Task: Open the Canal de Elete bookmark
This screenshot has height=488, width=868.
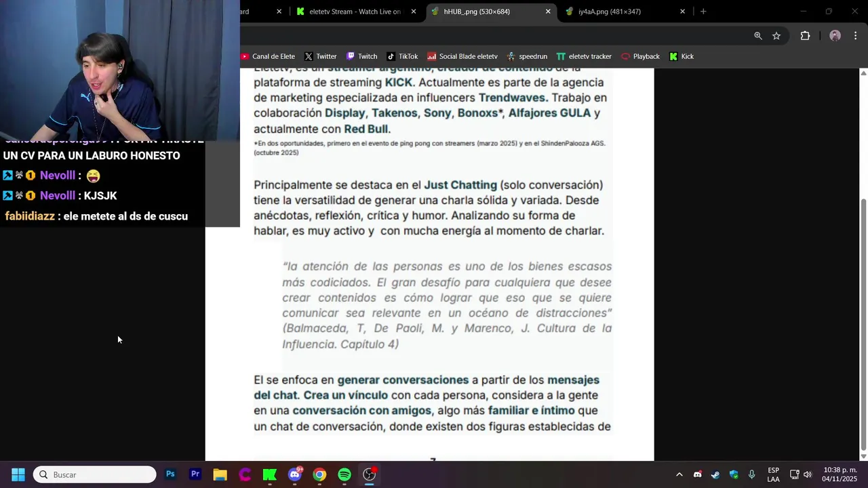Action: 268,56
